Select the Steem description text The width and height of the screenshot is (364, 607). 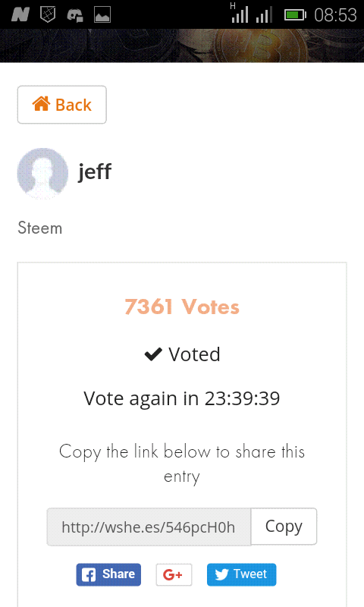(x=40, y=228)
